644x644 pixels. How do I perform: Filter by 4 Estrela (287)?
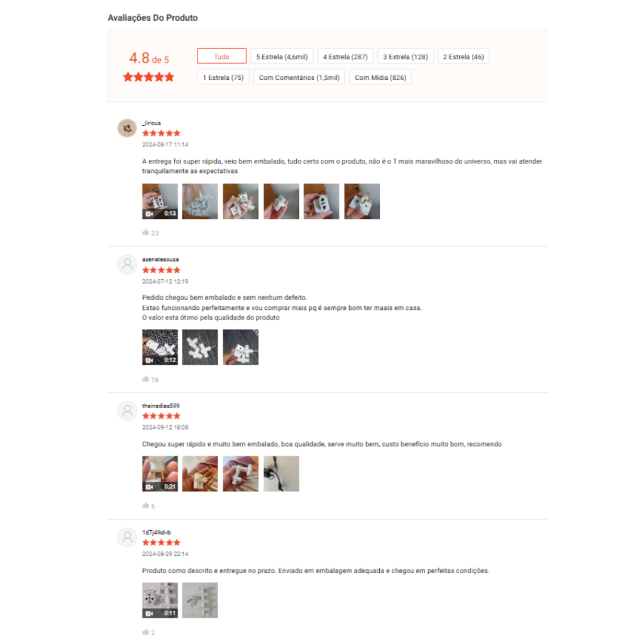[345, 56]
